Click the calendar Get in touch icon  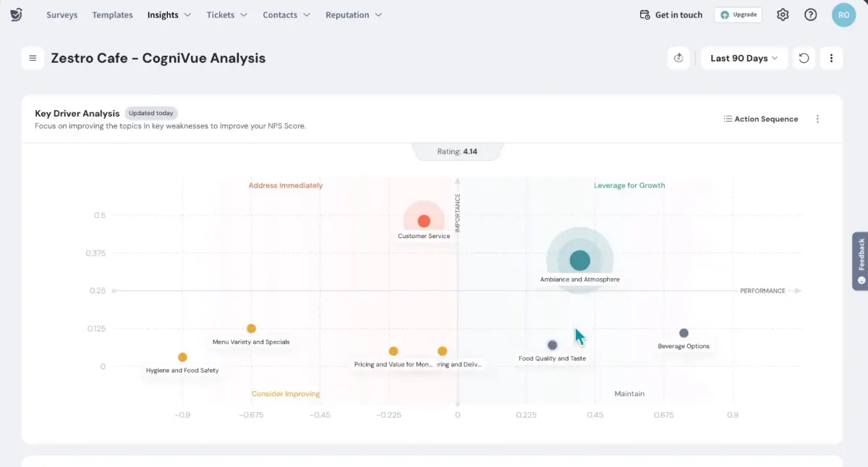645,14
